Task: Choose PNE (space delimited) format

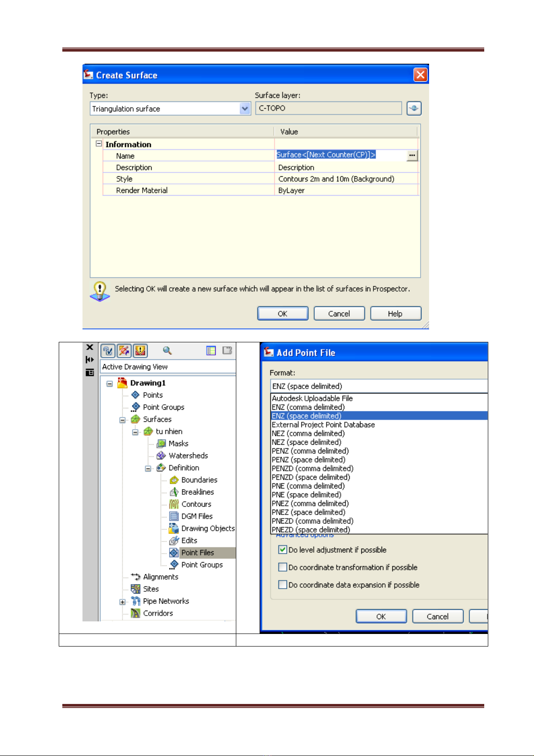Action: tap(379, 494)
